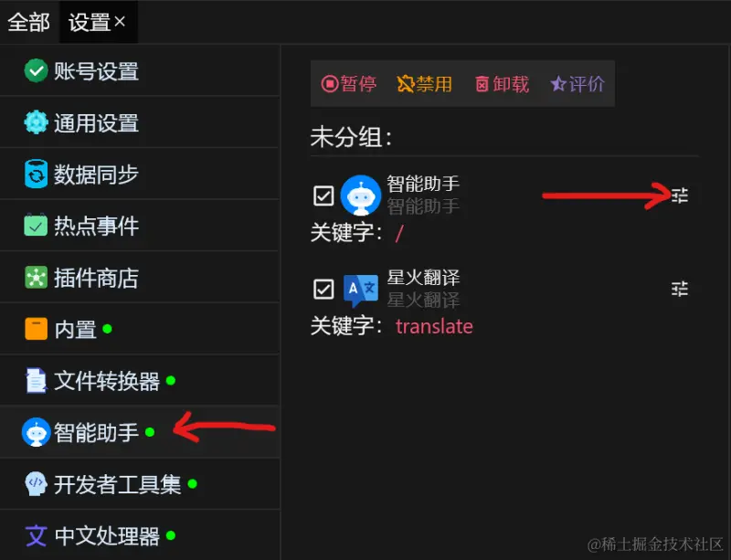The width and height of the screenshot is (731, 560).
Task: Click 开发者工具集 code head icon
Action: [36, 484]
